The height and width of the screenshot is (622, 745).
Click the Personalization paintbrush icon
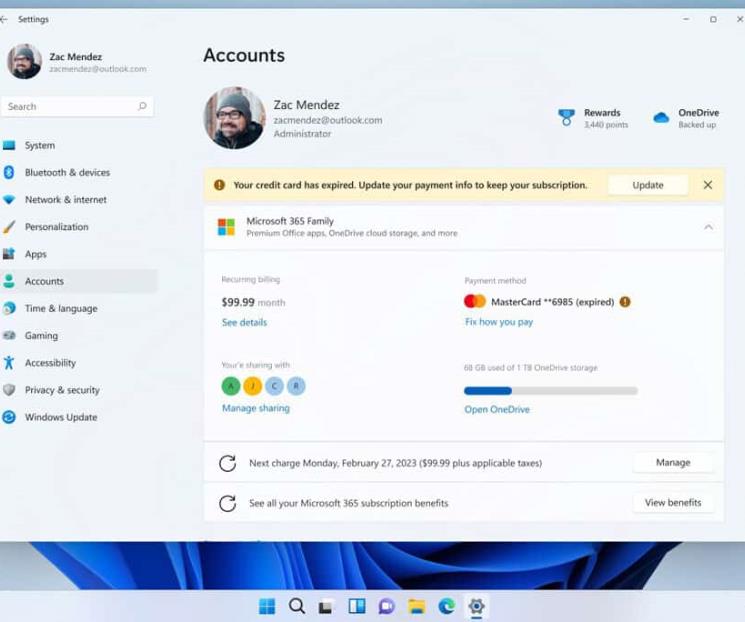click(9, 227)
